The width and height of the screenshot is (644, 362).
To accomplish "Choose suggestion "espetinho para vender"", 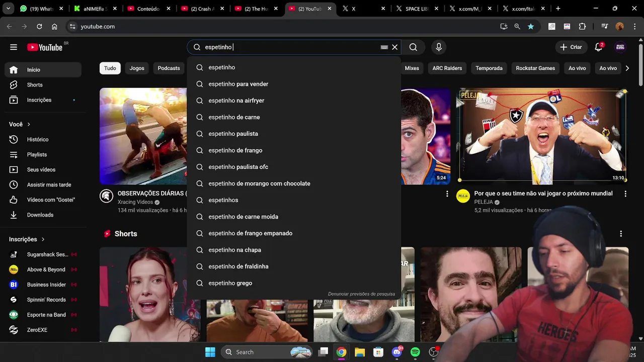I will pyautogui.click(x=294, y=84).
